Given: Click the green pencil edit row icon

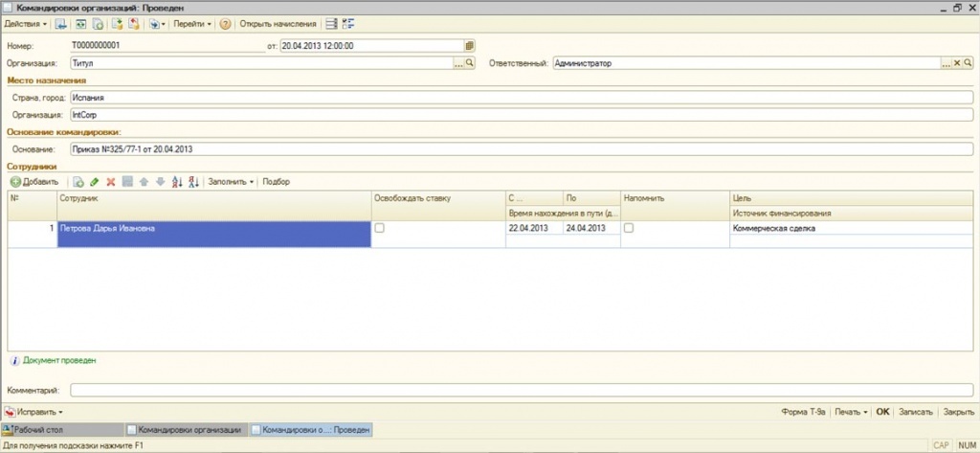Looking at the screenshot, I should tap(95, 182).
